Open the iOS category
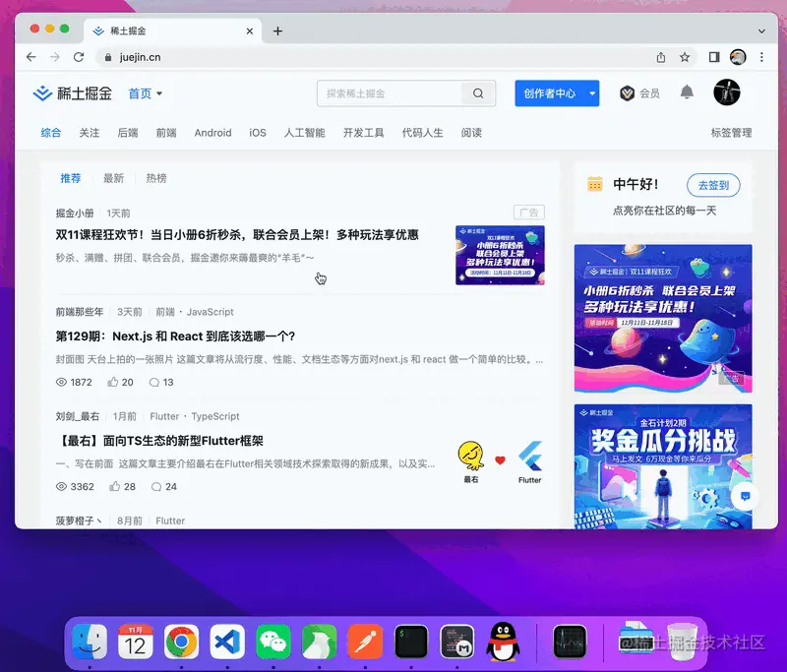The width and height of the screenshot is (787, 672). (258, 133)
